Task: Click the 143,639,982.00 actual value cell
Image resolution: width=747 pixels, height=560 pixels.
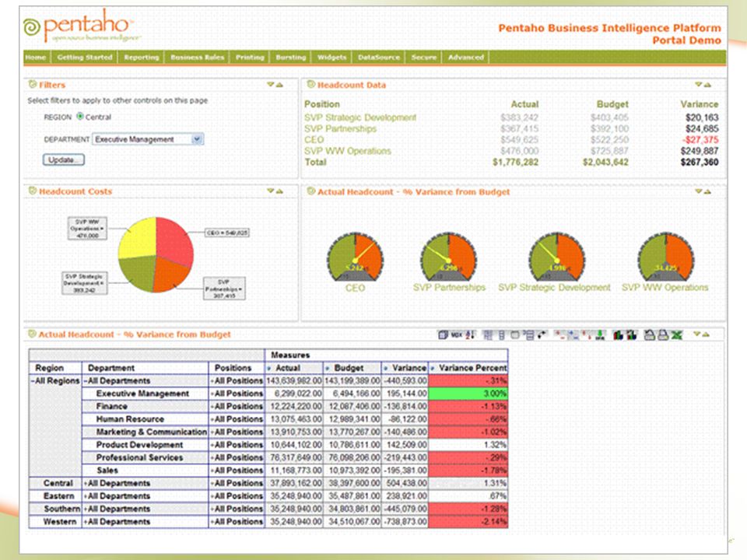Action: pos(294,381)
